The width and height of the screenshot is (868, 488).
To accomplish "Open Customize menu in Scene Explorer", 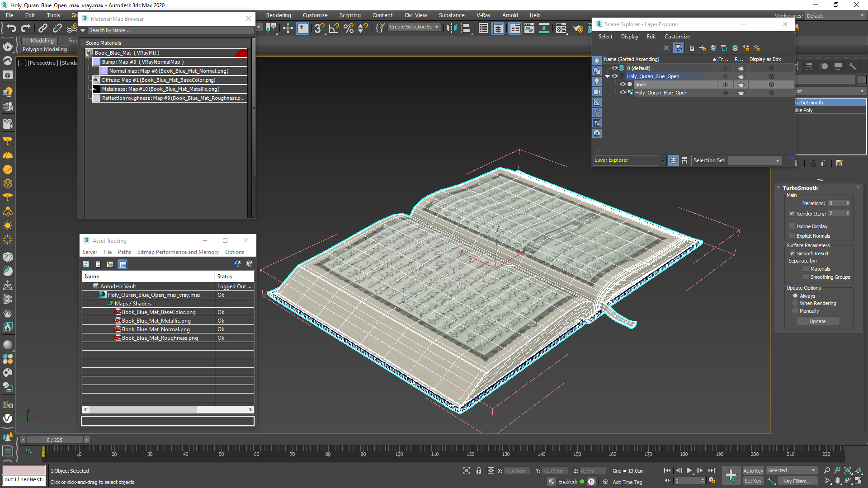I will pyautogui.click(x=677, y=37).
